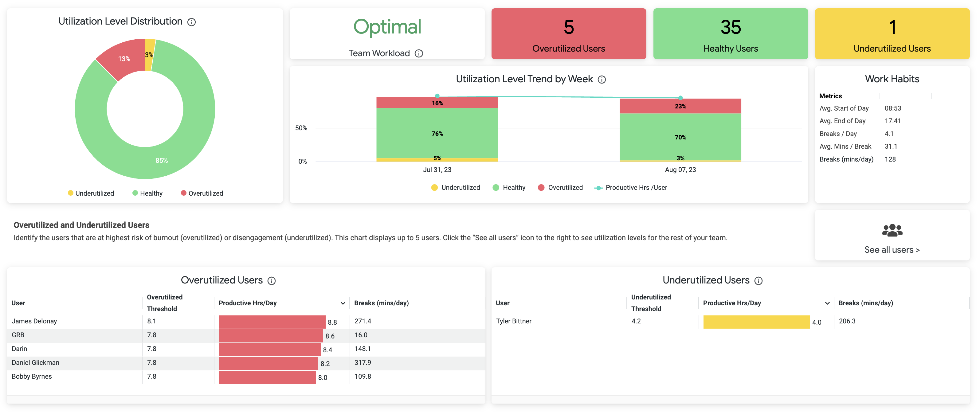Sort overutilized table by Productive Hrs/Day arrow
The height and width of the screenshot is (414, 980).
tap(343, 303)
